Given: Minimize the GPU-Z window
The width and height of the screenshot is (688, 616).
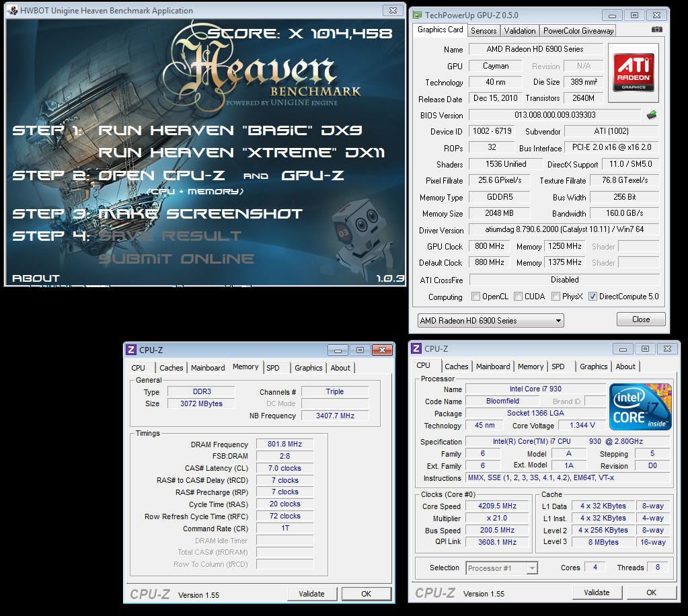Looking at the screenshot, I should [612, 15].
